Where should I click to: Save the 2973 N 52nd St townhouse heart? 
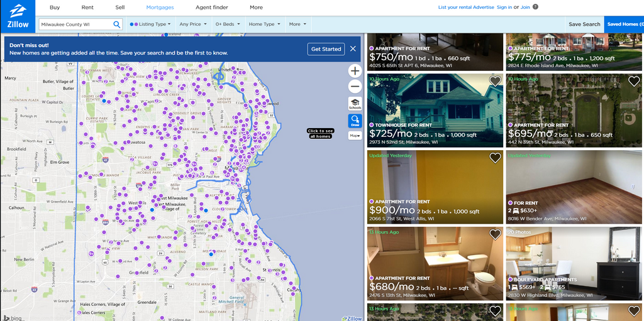tap(495, 81)
